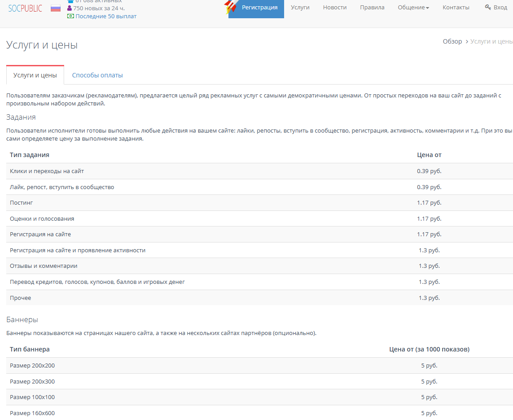Click the 5 руб. price for Размер 200x200
This screenshot has height=420, width=513.
[429, 365]
